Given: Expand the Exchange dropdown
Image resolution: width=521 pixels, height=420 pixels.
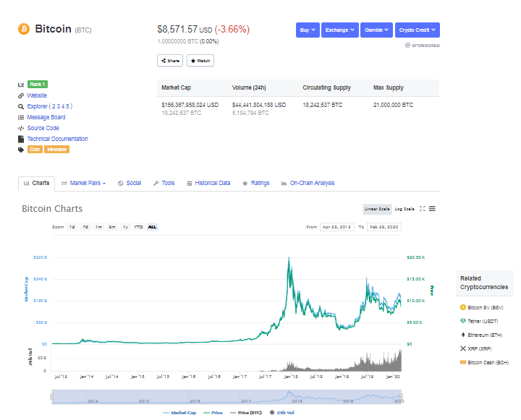Looking at the screenshot, I should [340, 30].
